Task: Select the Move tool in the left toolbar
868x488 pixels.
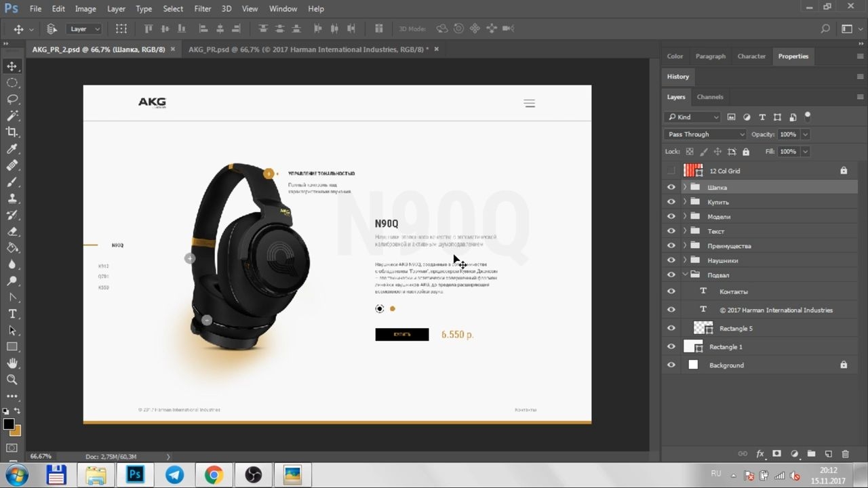Action: [12, 66]
